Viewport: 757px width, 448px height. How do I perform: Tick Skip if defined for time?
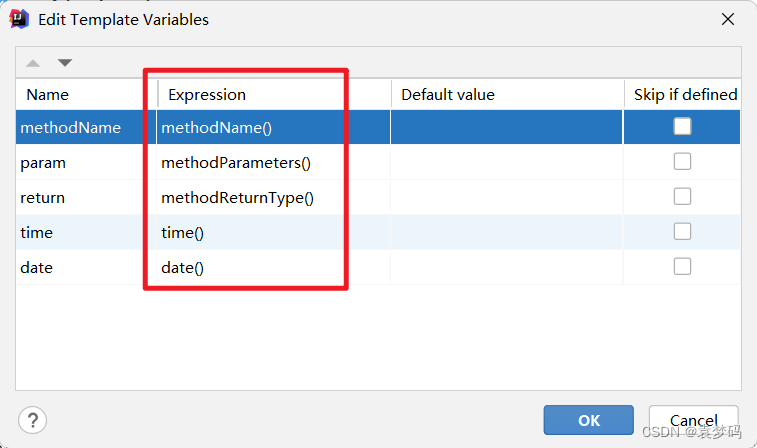coord(682,232)
